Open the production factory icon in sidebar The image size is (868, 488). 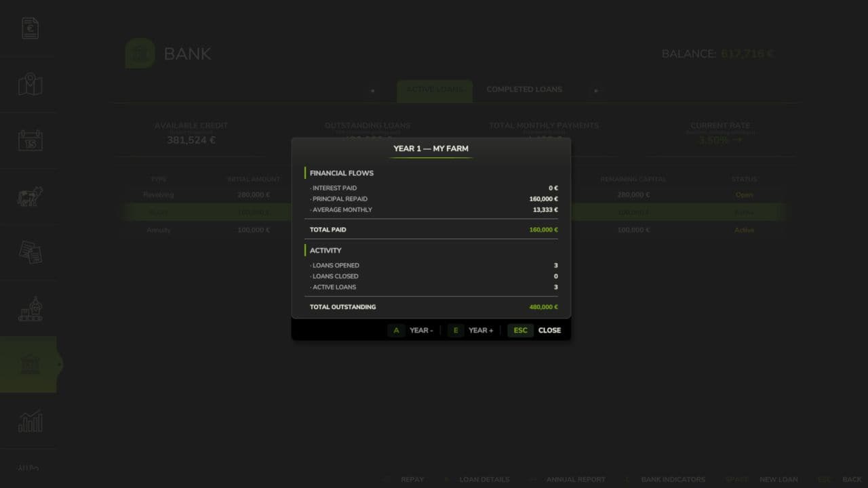(30, 308)
